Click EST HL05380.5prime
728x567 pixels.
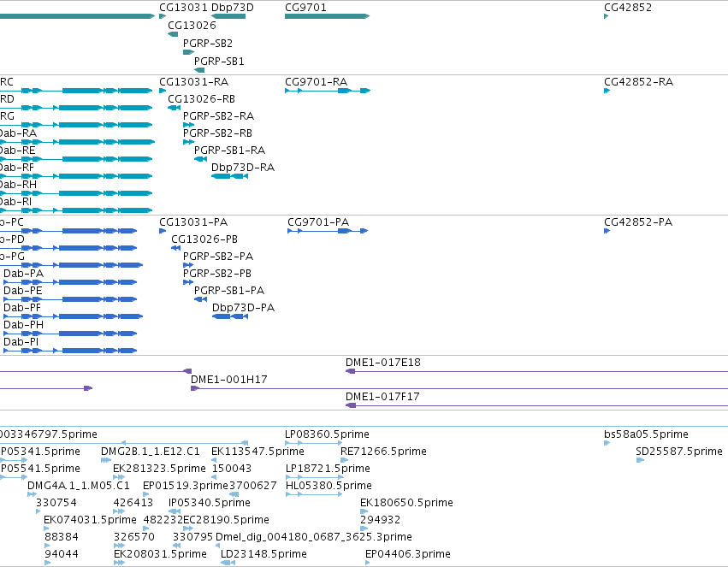(x=328, y=486)
